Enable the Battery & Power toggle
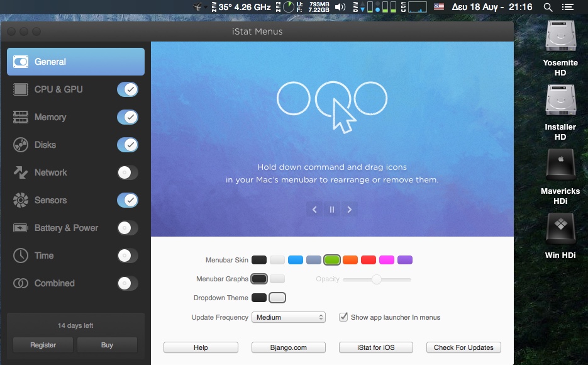588x365 pixels. click(128, 228)
